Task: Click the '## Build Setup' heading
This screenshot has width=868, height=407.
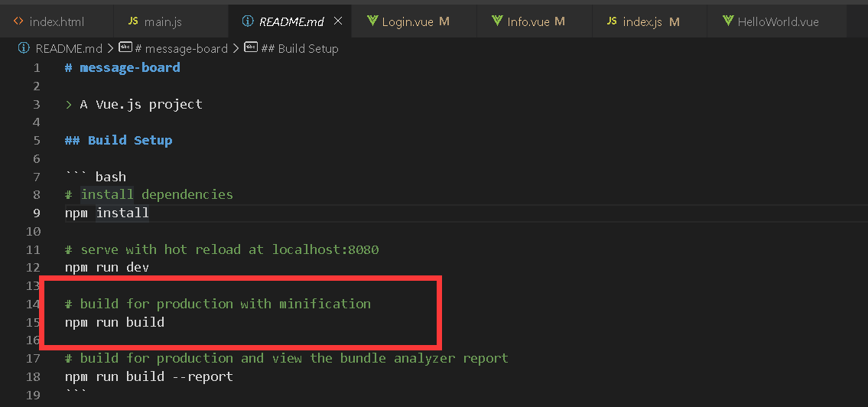Action: pyautogui.click(x=119, y=140)
